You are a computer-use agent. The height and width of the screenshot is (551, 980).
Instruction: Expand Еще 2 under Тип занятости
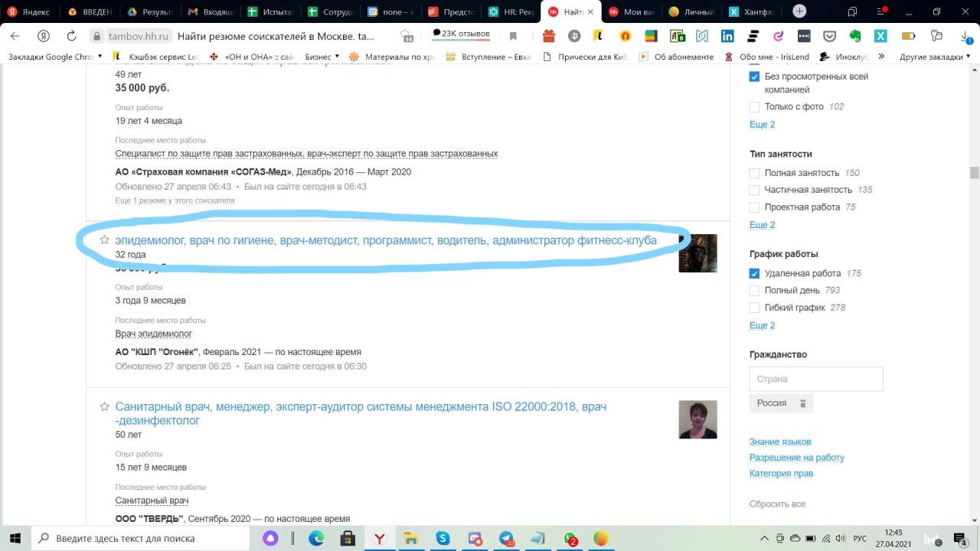coord(762,225)
